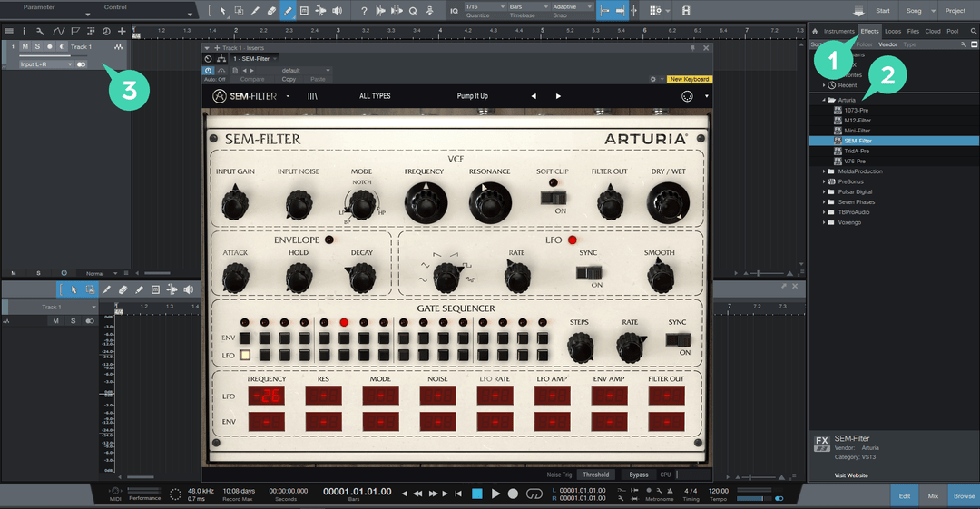Switch to the Instruments browser tab
This screenshot has height=509, width=980.
(838, 31)
